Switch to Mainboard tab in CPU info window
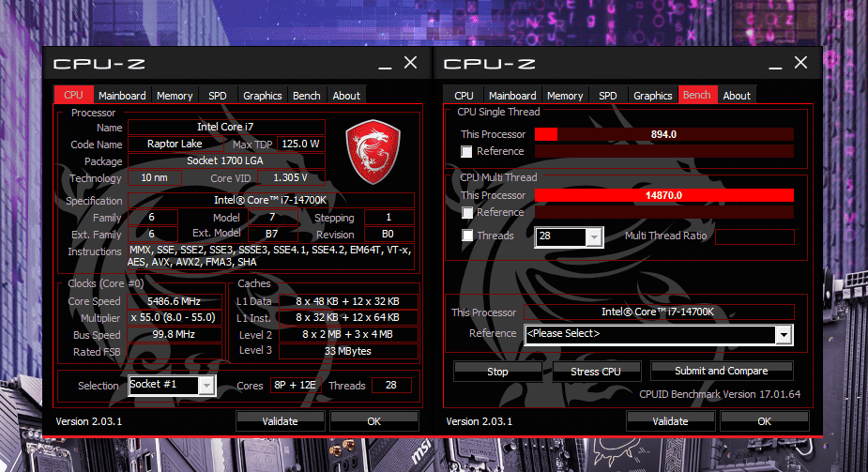The image size is (868, 472). coord(122,96)
